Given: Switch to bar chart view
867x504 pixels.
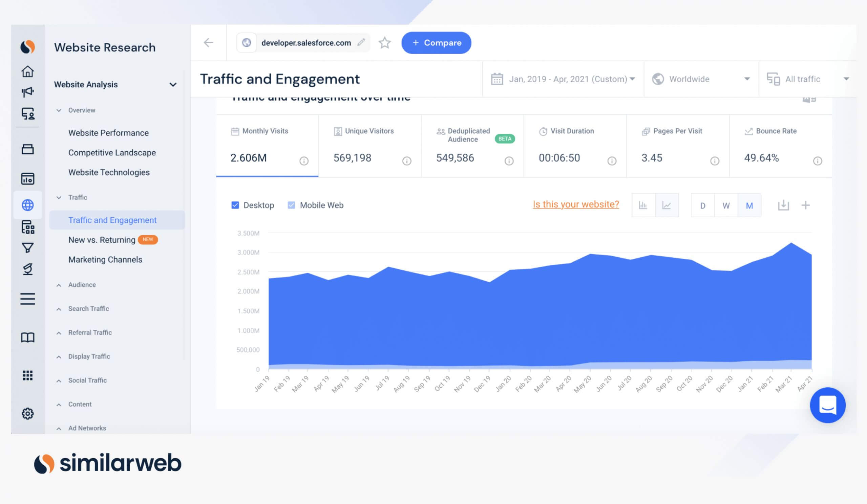Looking at the screenshot, I should [643, 205].
